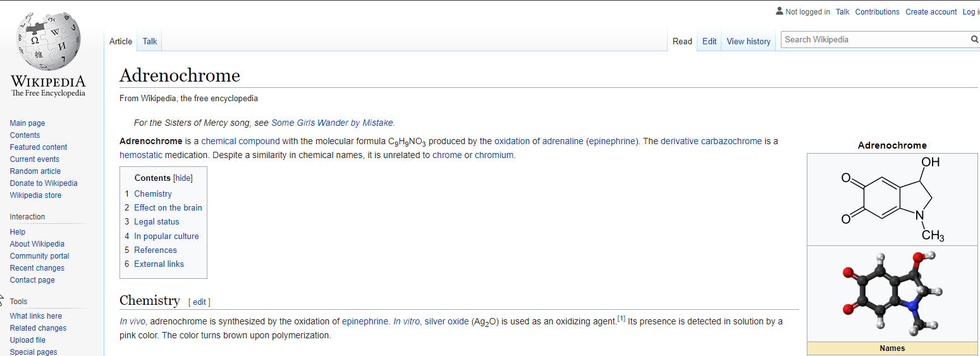Open the Contributions link
The width and height of the screenshot is (980, 356).
(877, 12)
